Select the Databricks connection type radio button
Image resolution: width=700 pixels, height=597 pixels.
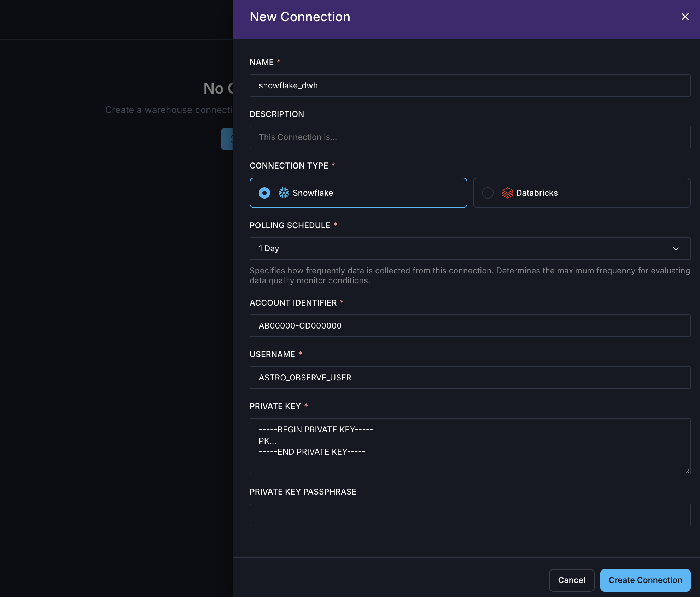488,193
